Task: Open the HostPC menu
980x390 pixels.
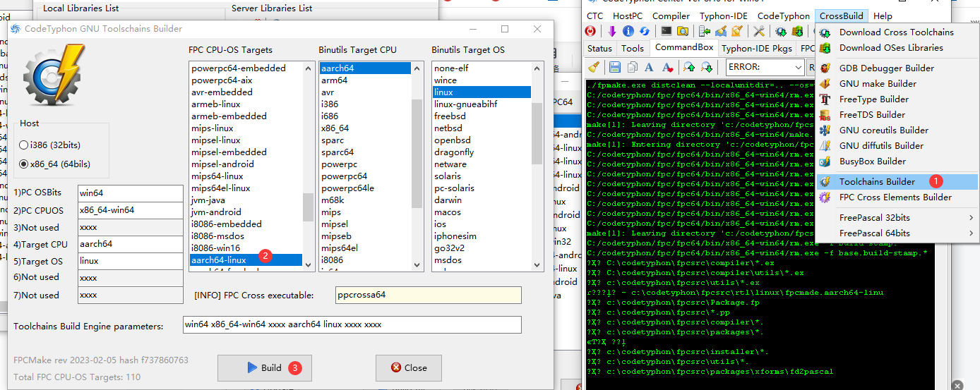Action: coord(628,16)
